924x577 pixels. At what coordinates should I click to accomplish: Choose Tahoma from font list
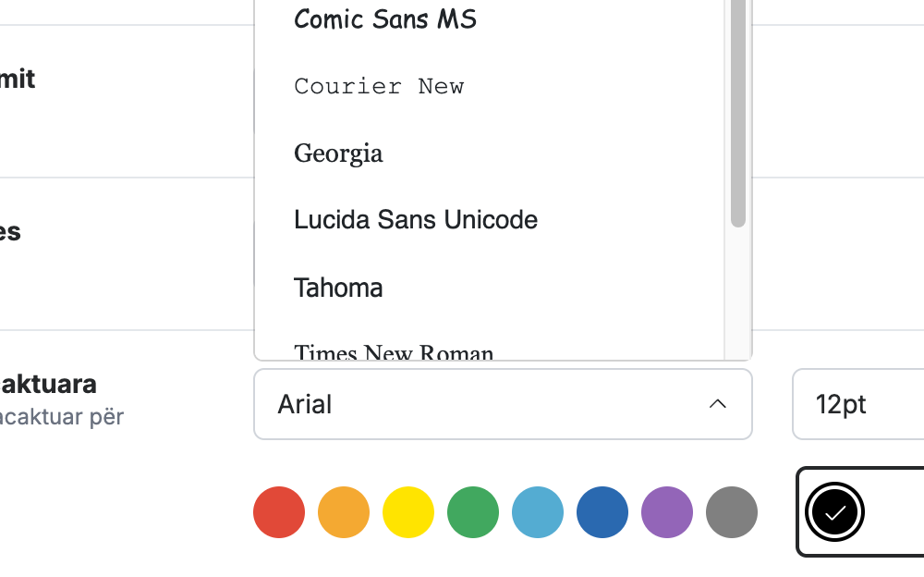489,288
